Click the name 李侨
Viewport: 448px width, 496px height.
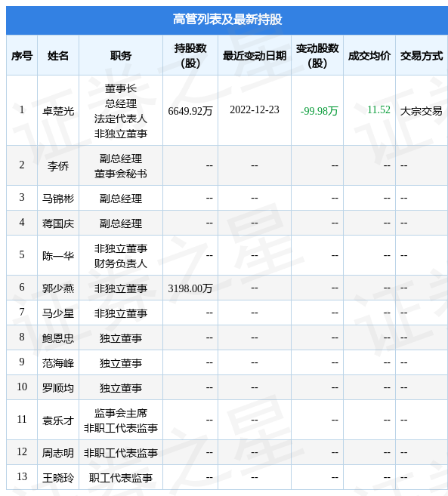click(x=58, y=166)
